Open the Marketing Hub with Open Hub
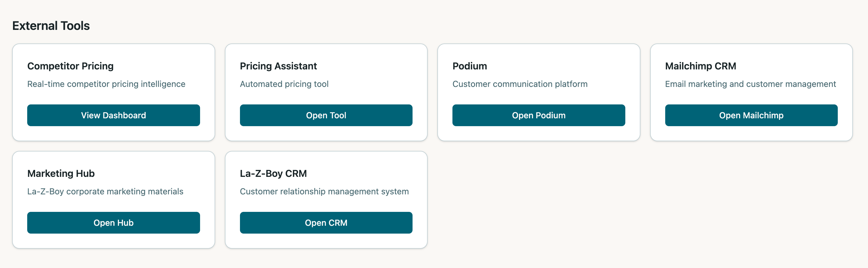 coord(114,222)
